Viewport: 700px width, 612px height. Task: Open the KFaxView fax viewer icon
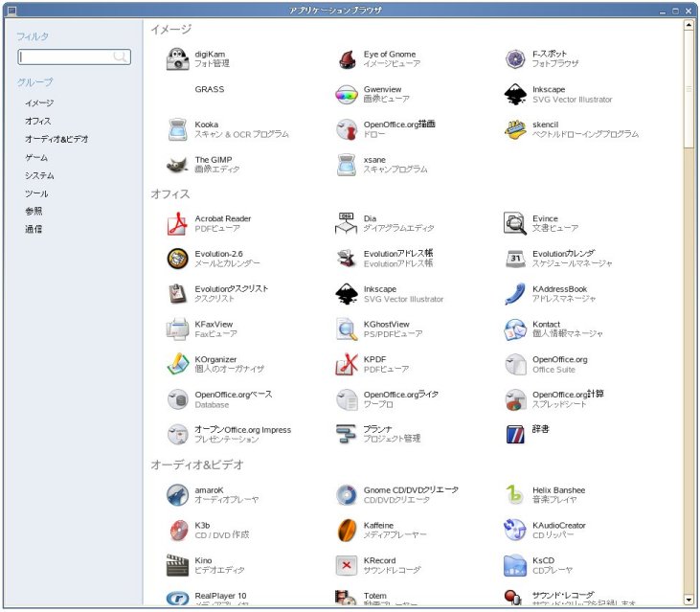178,329
